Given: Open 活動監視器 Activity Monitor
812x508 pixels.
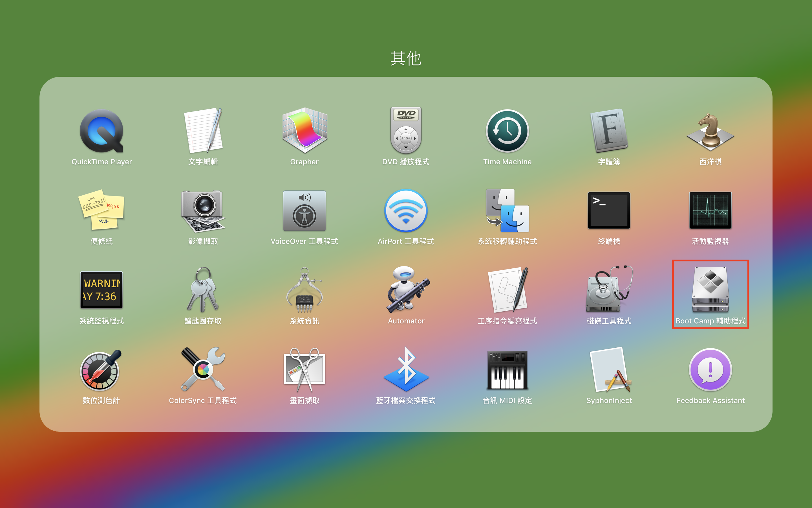Looking at the screenshot, I should [710, 210].
